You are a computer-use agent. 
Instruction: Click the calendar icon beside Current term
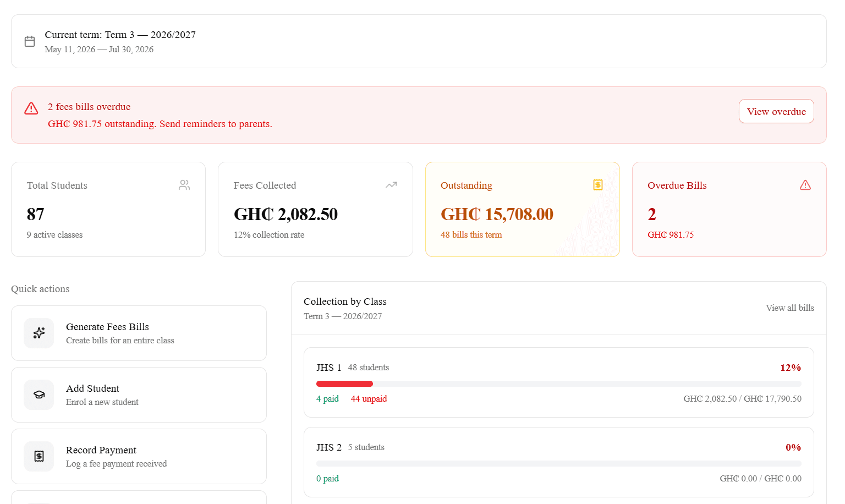(x=30, y=41)
